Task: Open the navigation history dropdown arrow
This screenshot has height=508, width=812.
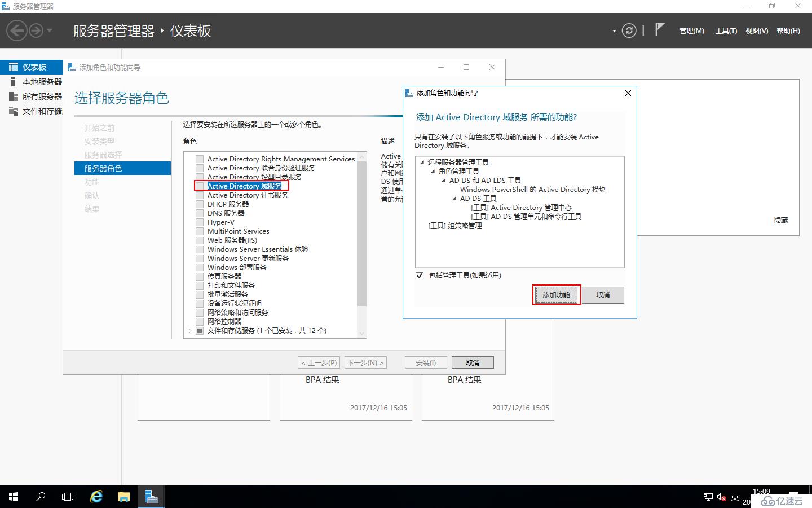Action: (50, 30)
